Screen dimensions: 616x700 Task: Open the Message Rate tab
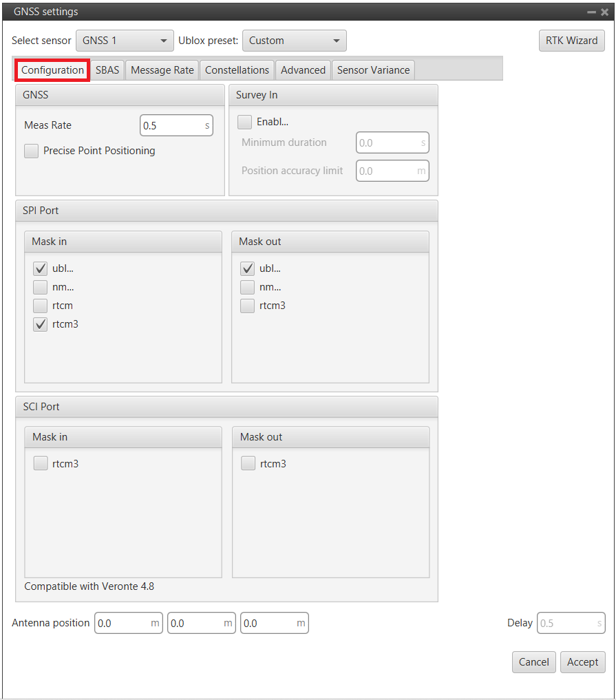coord(162,70)
